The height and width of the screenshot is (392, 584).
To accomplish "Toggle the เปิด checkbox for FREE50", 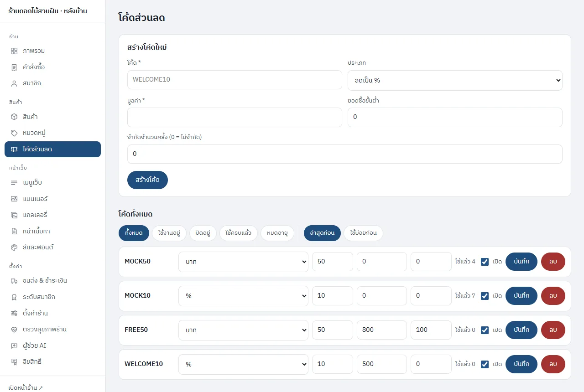I will click(x=485, y=330).
